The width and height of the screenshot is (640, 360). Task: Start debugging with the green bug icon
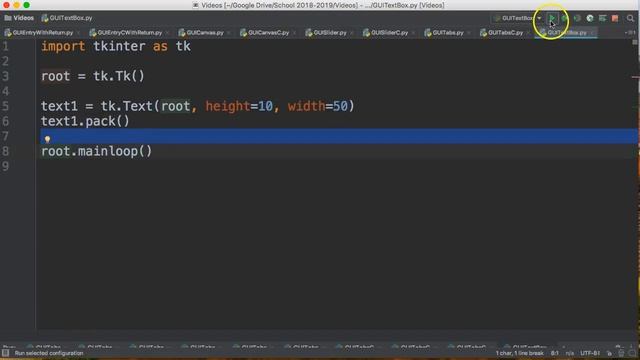coord(564,18)
